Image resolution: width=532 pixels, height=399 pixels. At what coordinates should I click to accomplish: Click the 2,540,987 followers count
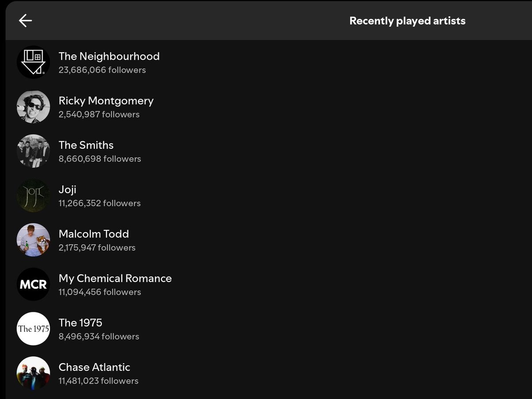tap(99, 114)
